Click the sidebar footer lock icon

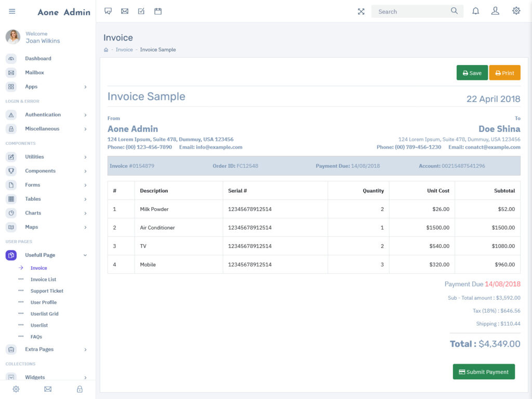click(79, 389)
